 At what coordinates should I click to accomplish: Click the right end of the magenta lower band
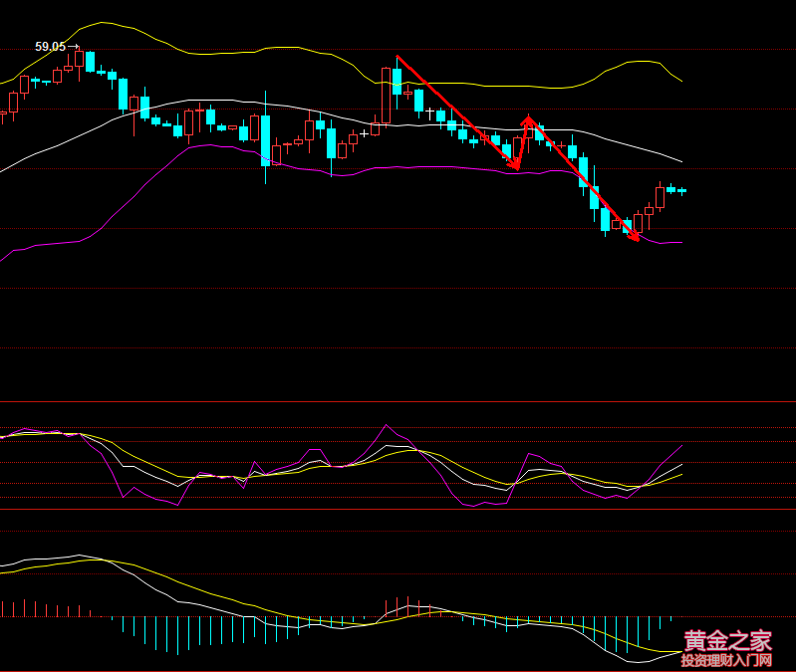[x=681, y=243]
